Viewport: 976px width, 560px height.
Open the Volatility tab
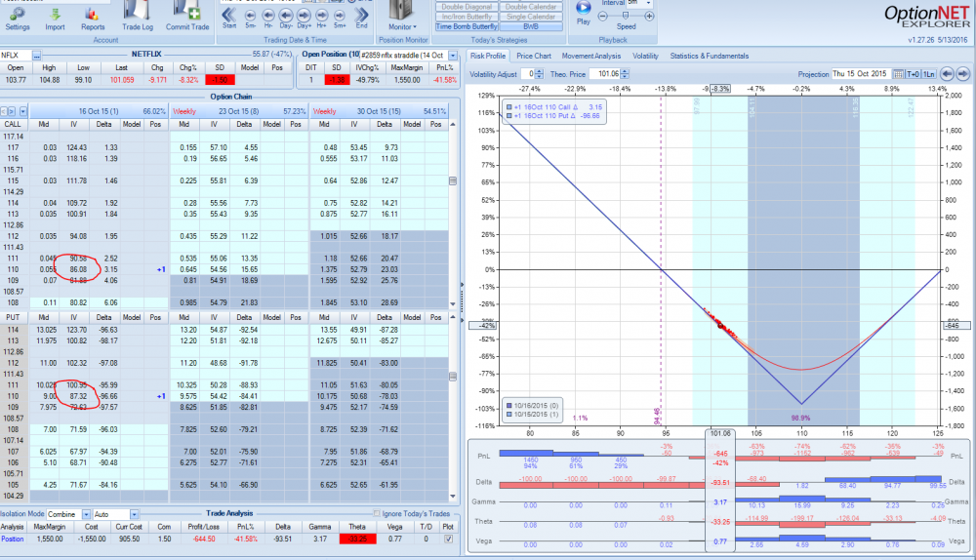tap(645, 56)
